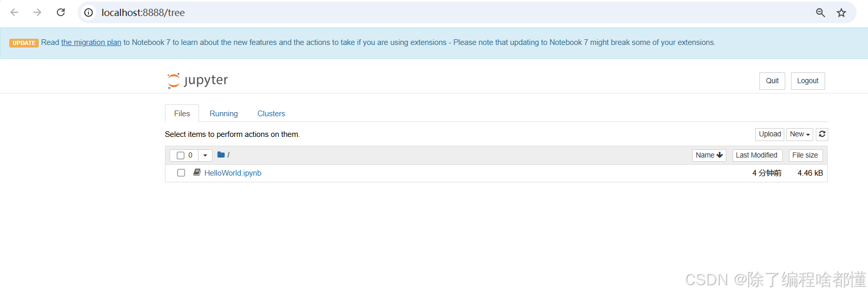Refresh the notebook list

[822, 134]
